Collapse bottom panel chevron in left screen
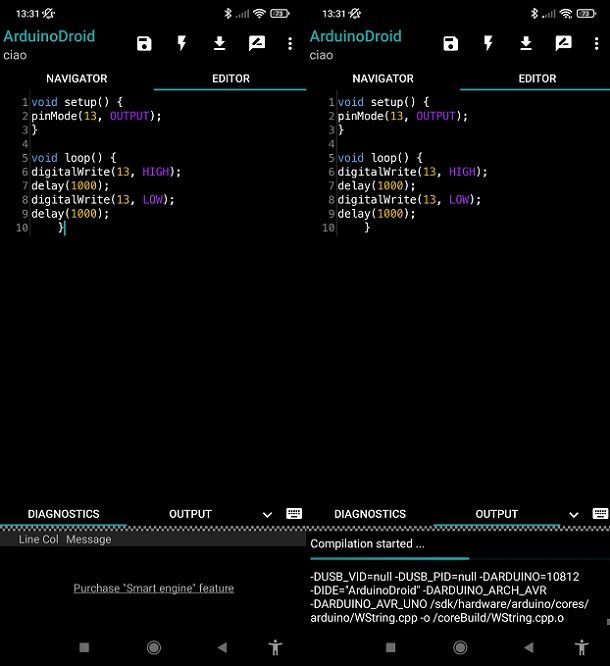 [267, 515]
